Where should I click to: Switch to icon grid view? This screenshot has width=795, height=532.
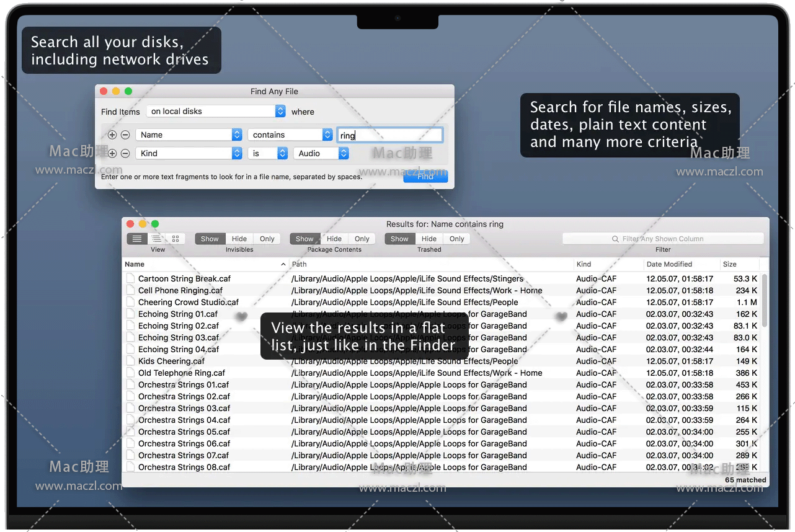click(x=175, y=239)
